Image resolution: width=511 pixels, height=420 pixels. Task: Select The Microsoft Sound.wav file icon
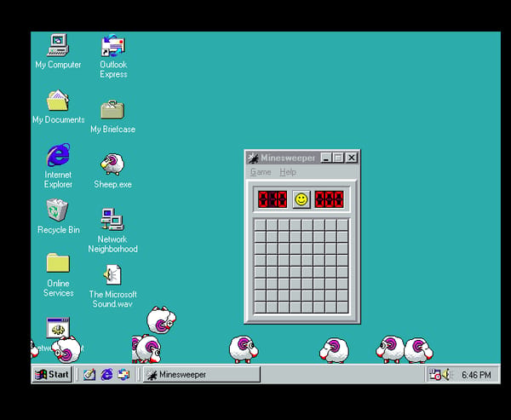[x=112, y=274]
